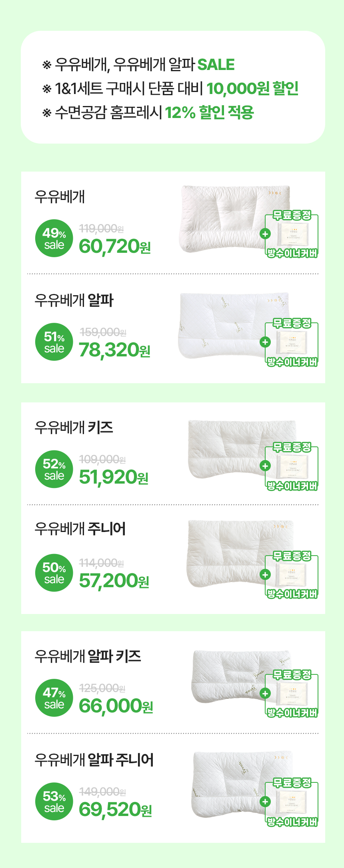Click the 51% sale badge for 우유베개 알파
The image size is (344, 868).
point(54,342)
